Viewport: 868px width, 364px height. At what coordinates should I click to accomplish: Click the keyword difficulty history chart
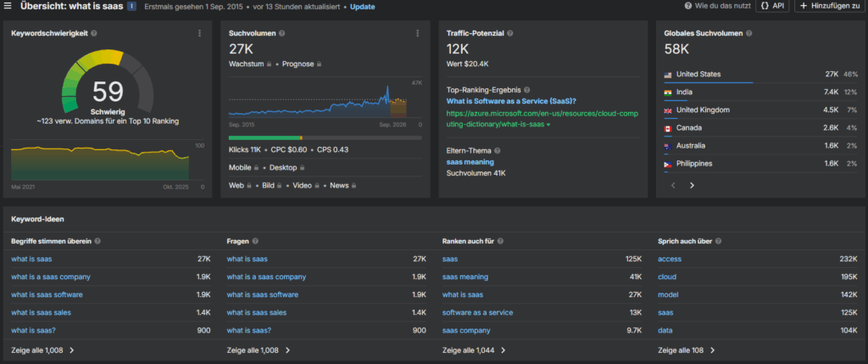(x=100, y=165)
